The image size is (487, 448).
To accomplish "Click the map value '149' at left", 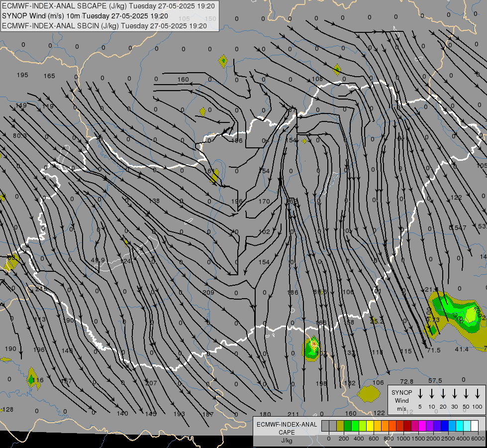I will (x=21, y=106).
